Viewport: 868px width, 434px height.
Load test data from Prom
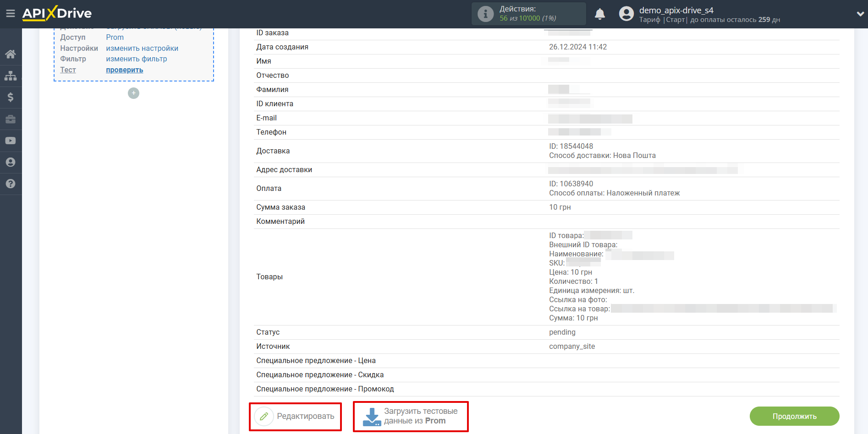pos(410,416)
